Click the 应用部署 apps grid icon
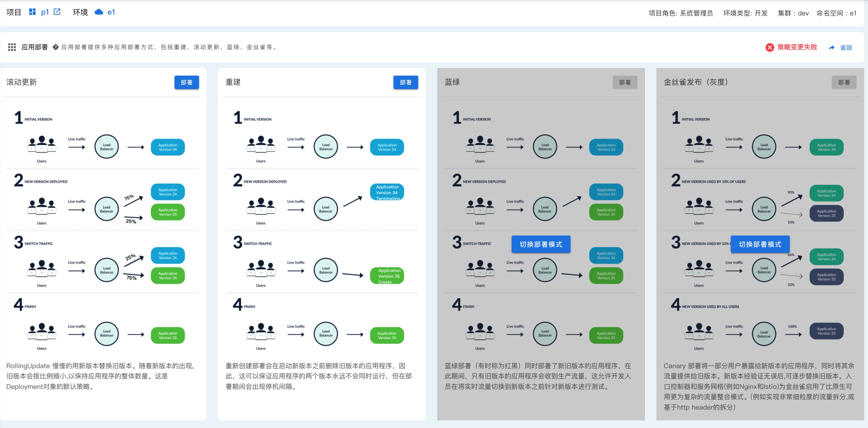This screenshot has height=428, width=868. (x=12, y=47)
